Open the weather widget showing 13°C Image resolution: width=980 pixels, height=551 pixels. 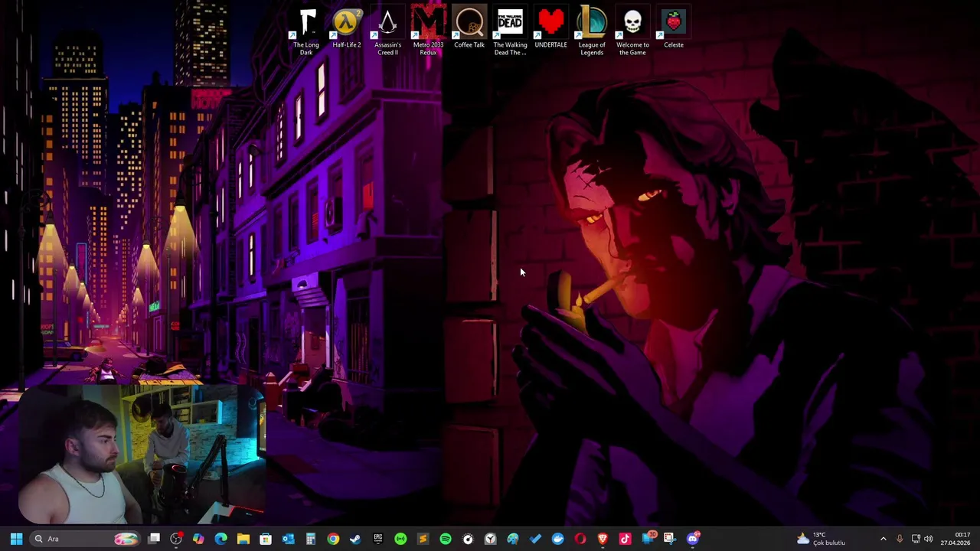[x=822, y=539]
